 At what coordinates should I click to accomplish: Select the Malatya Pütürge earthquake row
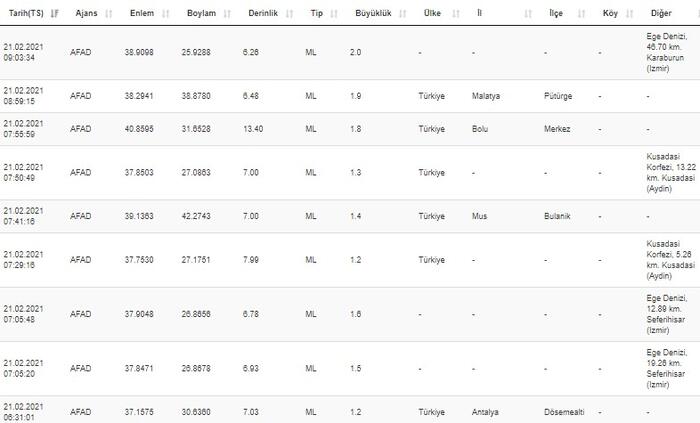350,96
